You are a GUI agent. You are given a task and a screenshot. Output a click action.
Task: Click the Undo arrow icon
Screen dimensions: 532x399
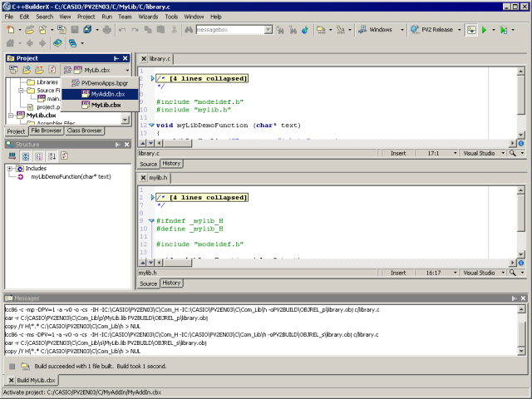coord(122,30)
